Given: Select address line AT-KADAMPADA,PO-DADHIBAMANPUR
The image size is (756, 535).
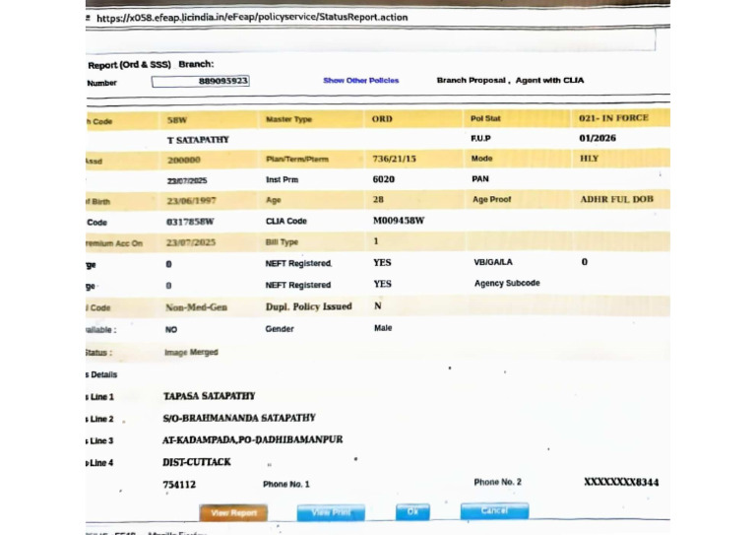Looking at the screenshot, I should click(253, 439).
